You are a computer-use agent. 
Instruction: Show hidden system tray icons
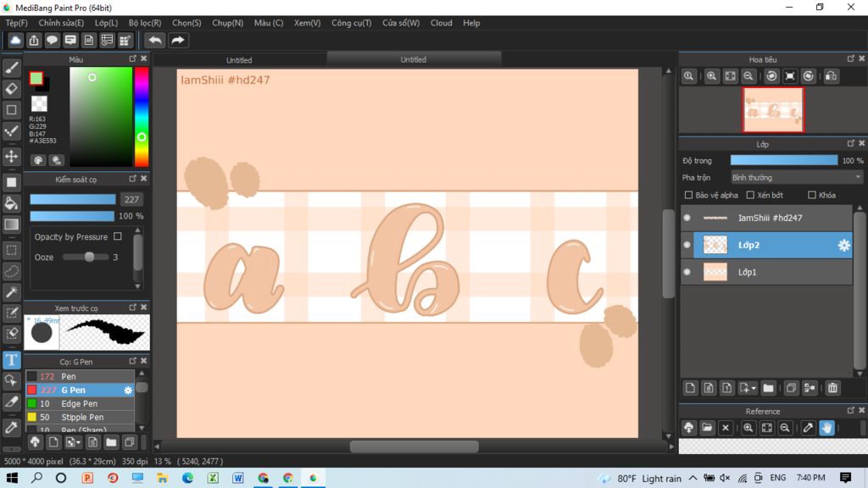coord(693,478)
